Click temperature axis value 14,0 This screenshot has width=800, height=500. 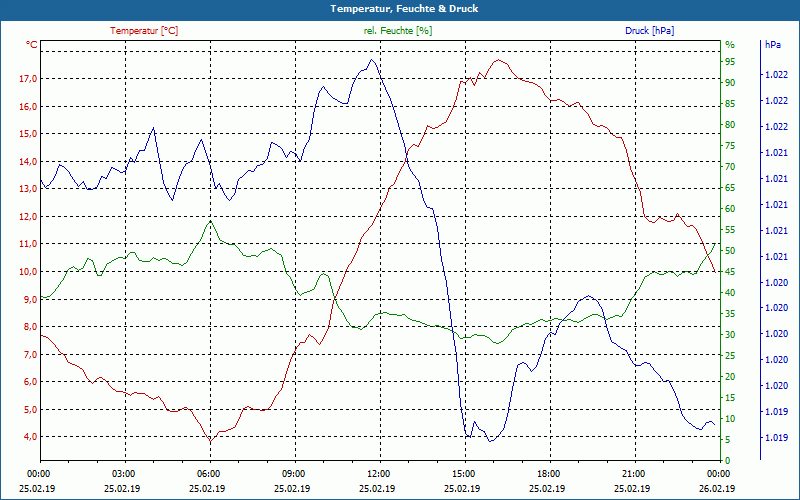28,162
